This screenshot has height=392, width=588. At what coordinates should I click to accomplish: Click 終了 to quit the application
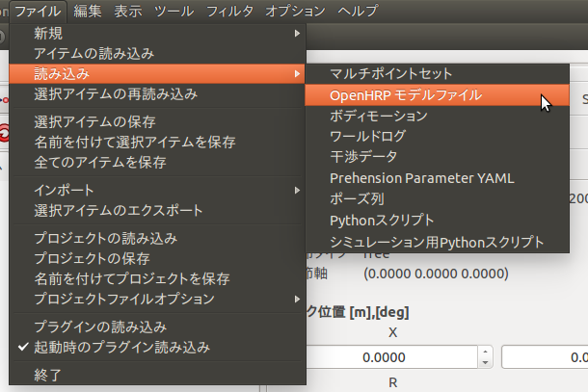[x=46, y=377]
